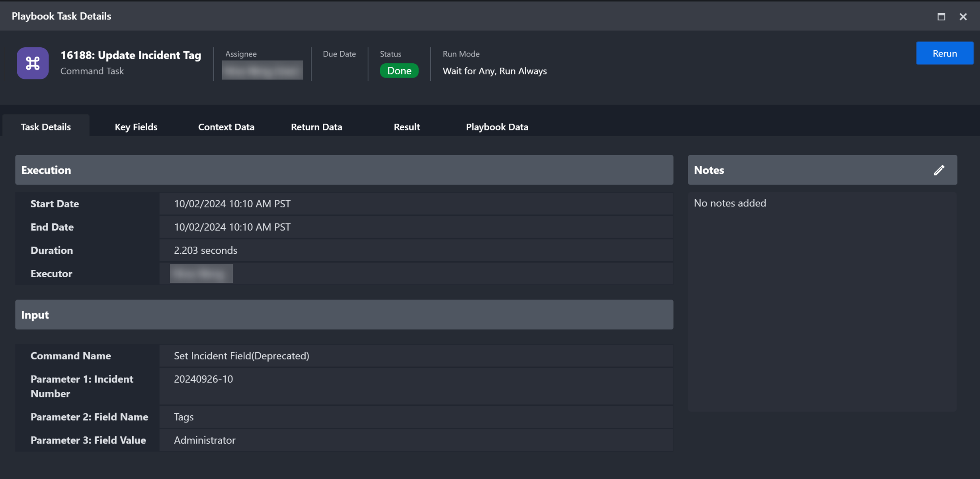Click the green Done status badge
The height and width of the screenshot is (479, 980).
[399, 71]
